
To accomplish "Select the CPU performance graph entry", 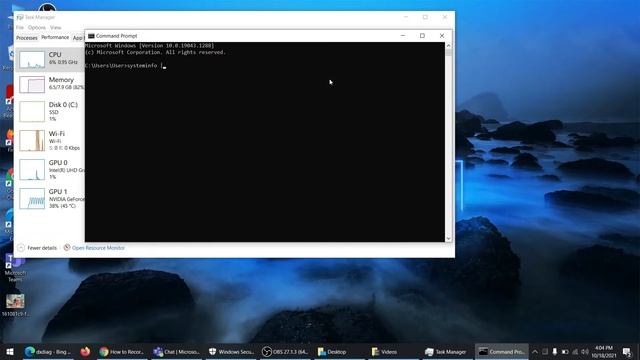I will (49, 59).
